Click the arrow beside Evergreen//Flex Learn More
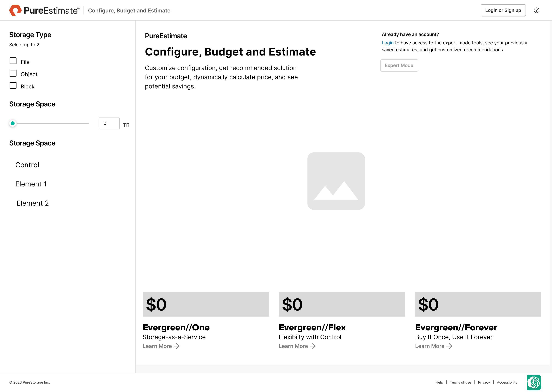 pyautogui.click(x=313, y=346)
